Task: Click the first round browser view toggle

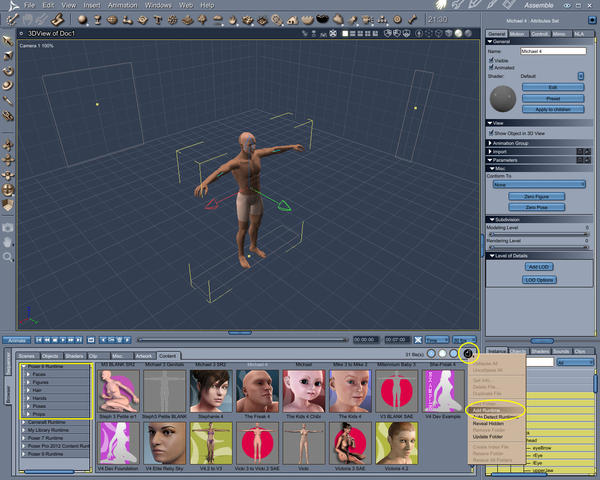Action: click(x=431, y=353)
